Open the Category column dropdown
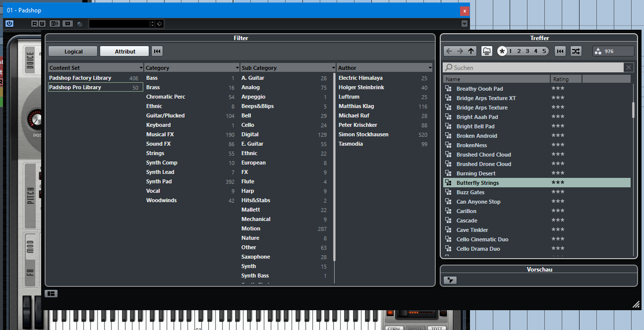The width and height of the screenshot is (644, 330). pos(237,68)
